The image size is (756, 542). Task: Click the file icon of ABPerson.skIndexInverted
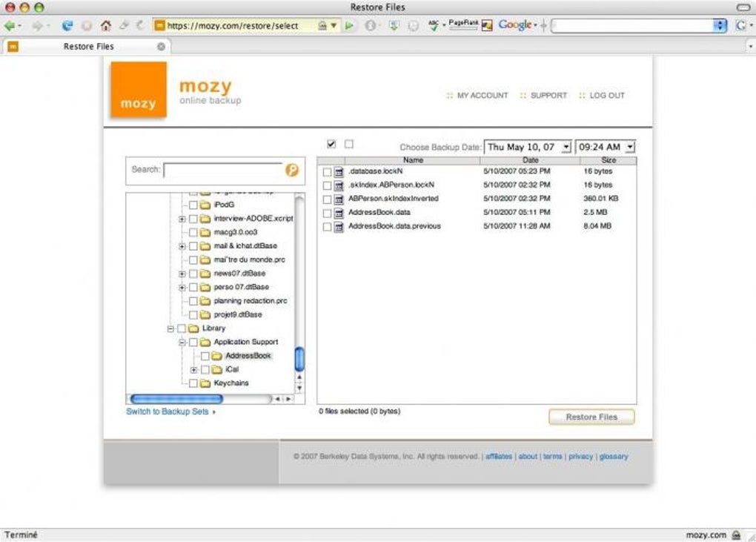coord(339,199)
